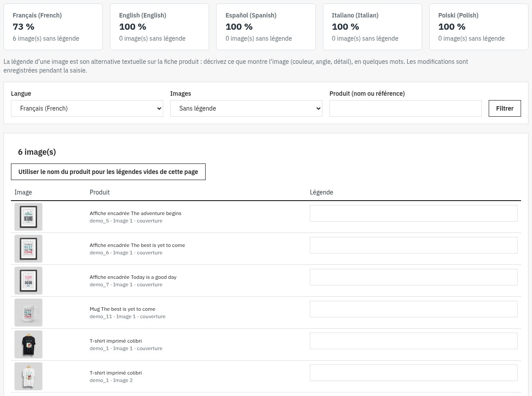Click the mug product thumbnail

click(28, 313)
